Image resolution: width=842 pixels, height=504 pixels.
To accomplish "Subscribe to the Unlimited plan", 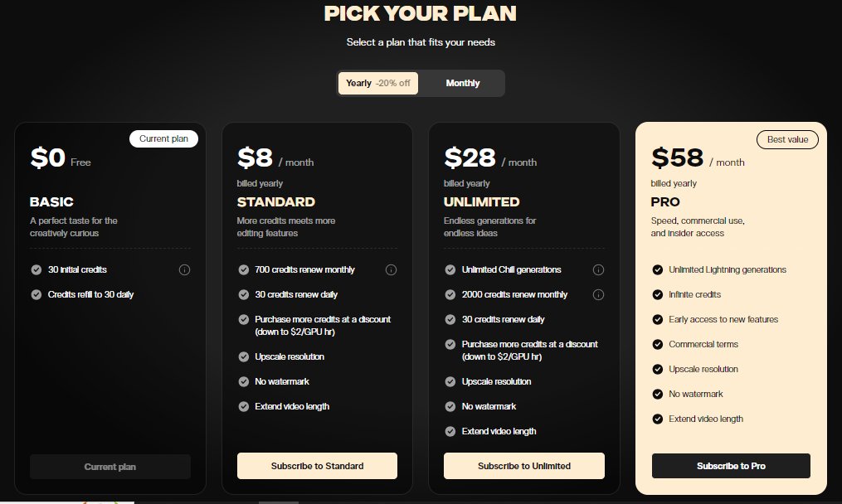I will point(523,466).
